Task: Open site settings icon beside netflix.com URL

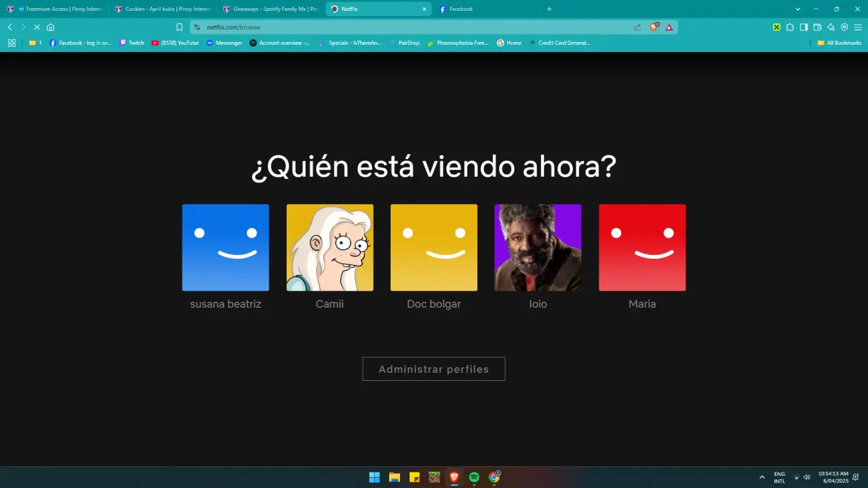Action: pos(197,27)
